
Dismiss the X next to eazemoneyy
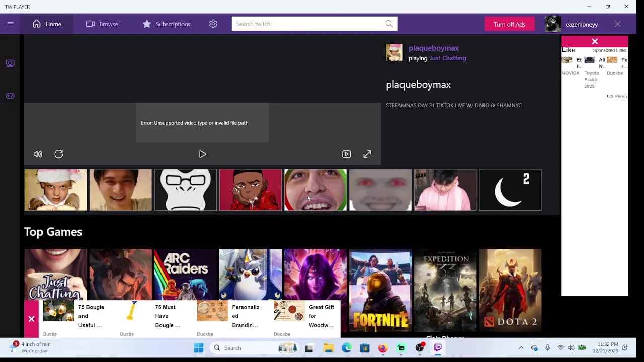pyautogui.click(x=618, y=24)
